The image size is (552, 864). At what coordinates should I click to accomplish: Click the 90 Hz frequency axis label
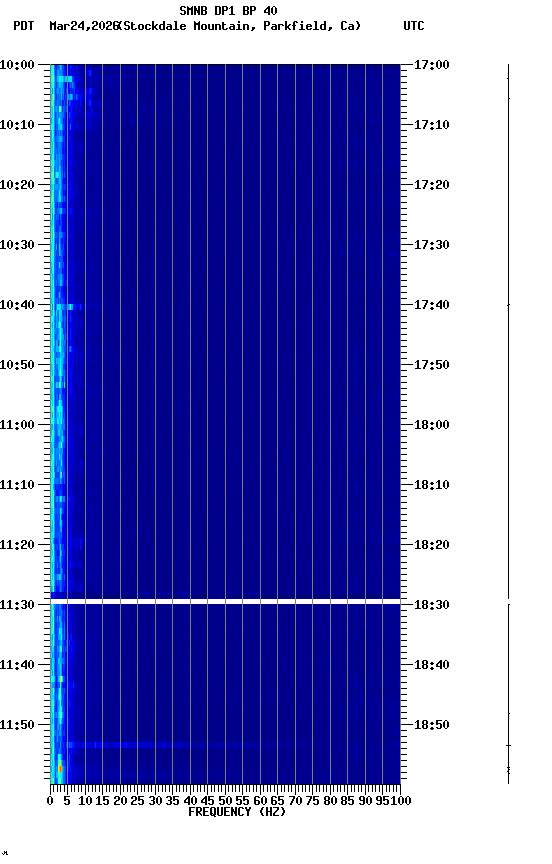[x=365, y=801]
